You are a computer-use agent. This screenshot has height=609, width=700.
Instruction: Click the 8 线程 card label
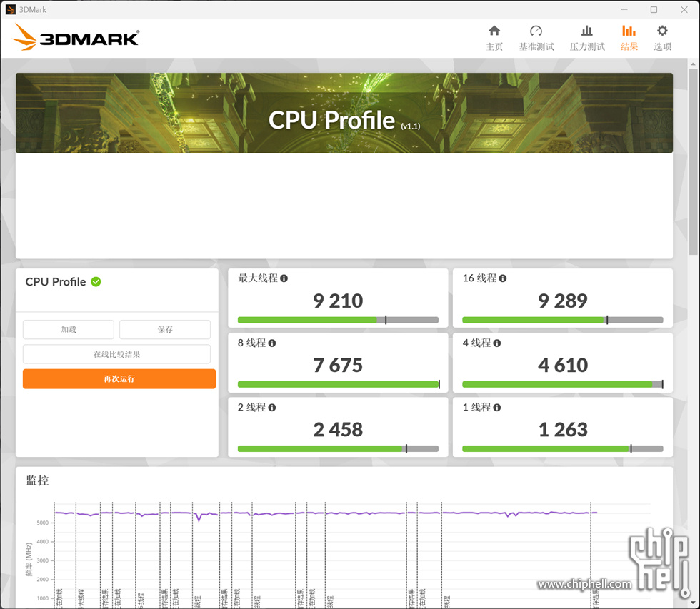pyautogui.click(x=251, y=343)
